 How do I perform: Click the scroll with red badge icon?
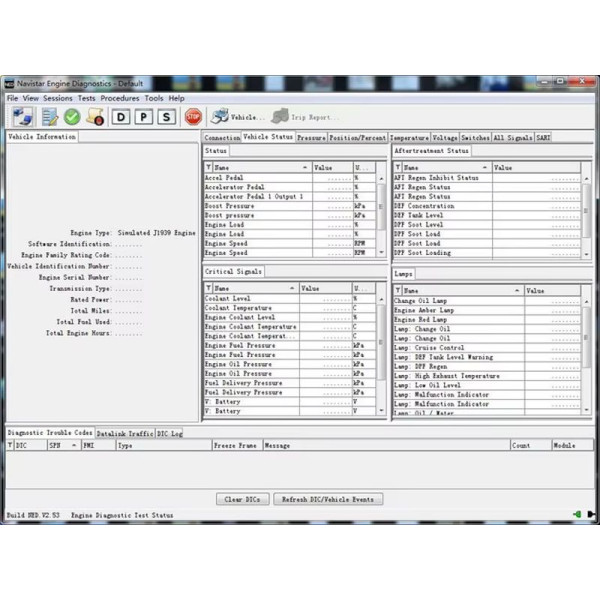pos(96,117)
